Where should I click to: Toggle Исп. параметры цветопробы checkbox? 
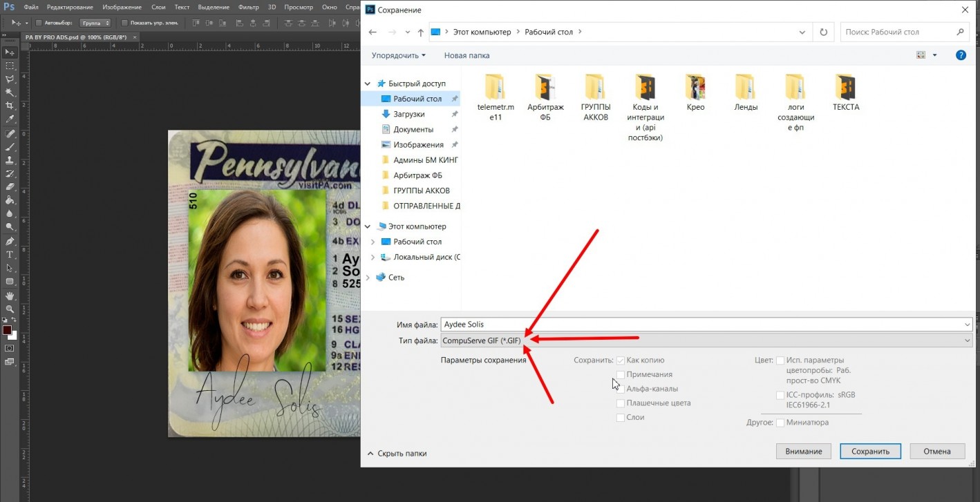(780, 360)
